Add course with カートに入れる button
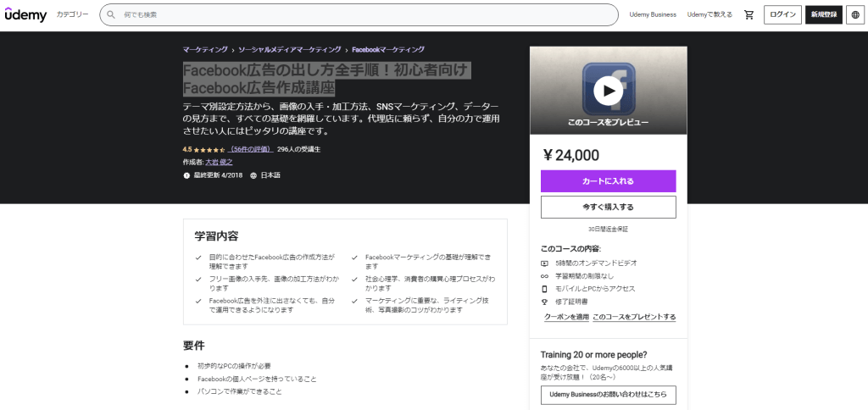 [x=609, y=181]
